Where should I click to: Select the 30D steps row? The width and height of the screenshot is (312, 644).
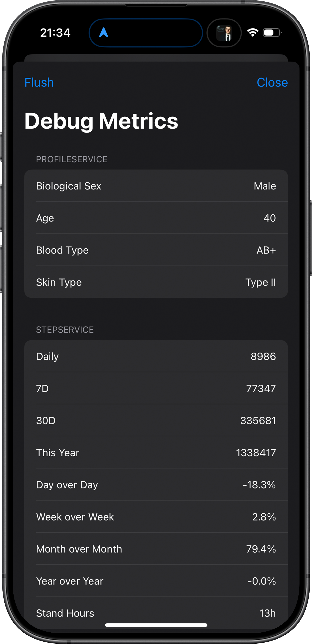156,421
